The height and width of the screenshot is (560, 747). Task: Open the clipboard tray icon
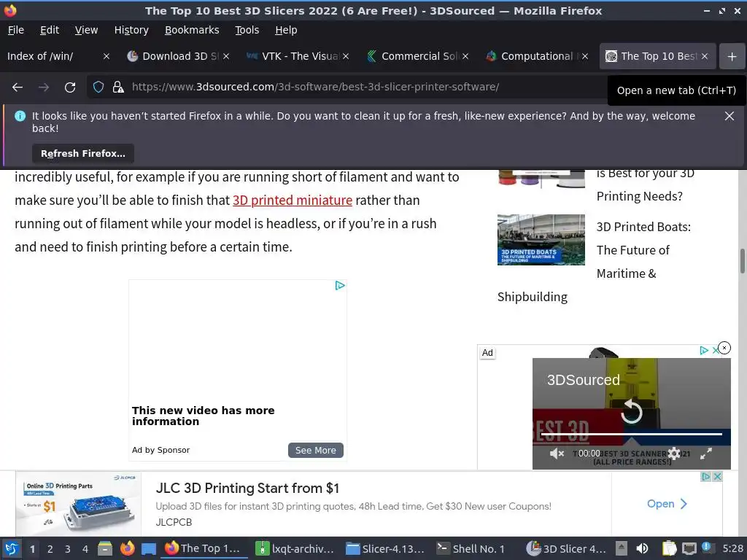tap(670, 548)
